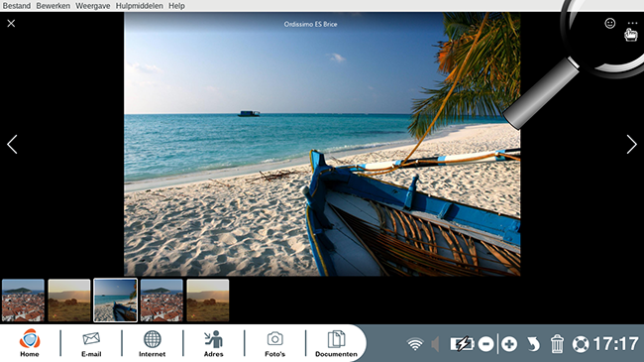644x362 pixels.
Task: Go to the next photo arrow
Action: [632, 145]
